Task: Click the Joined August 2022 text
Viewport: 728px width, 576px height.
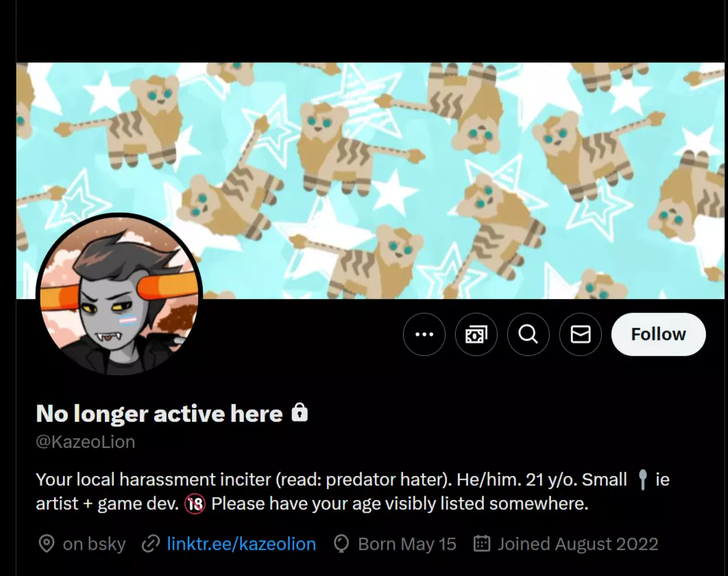Action: [578, 544]
